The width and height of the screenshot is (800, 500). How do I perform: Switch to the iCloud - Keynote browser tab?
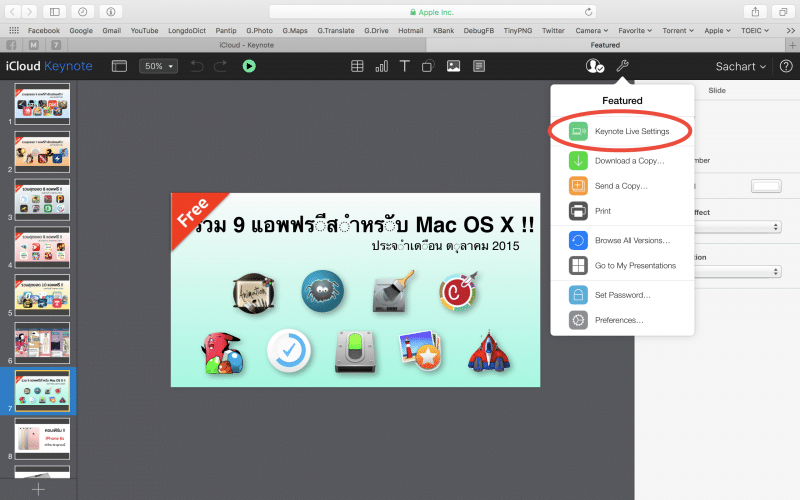click(247, 45)
